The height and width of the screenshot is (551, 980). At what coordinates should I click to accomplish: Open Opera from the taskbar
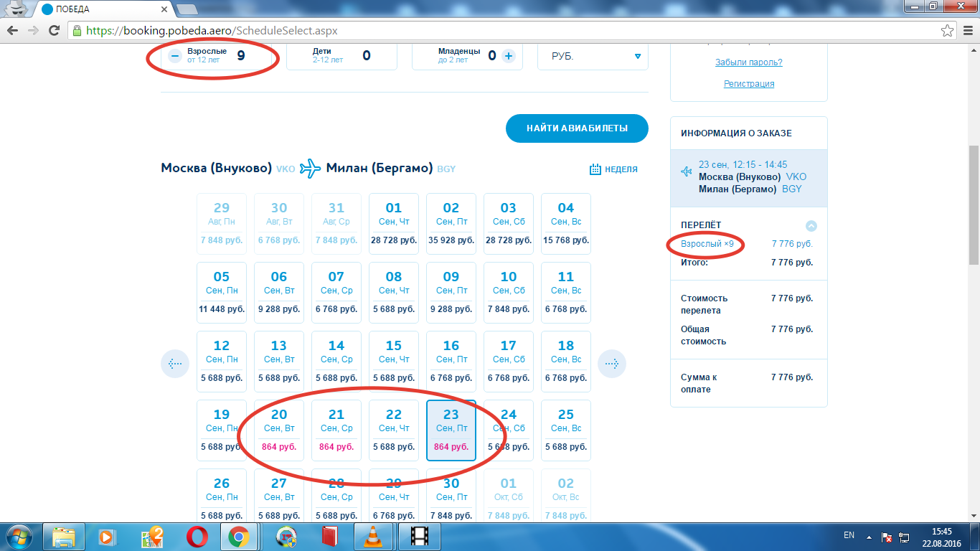point(197,537)
